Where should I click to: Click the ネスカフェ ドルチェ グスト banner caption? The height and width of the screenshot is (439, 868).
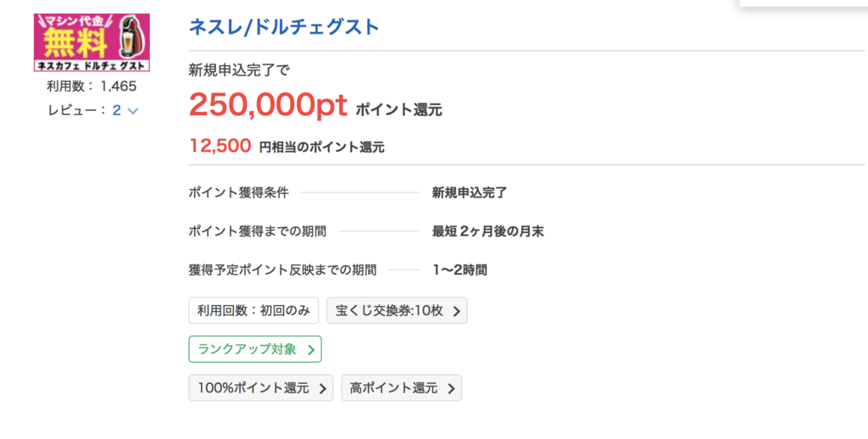pos(92,66)
